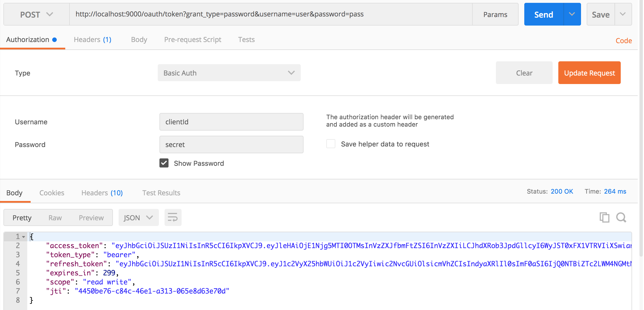Open the Save options dropdown arrow

[x=623, y=14]
